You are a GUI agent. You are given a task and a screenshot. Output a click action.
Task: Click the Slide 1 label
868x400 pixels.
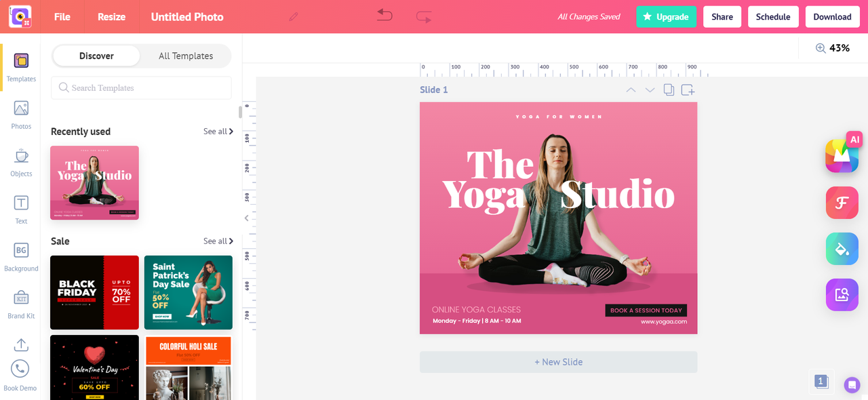click(x=434, y=89)
